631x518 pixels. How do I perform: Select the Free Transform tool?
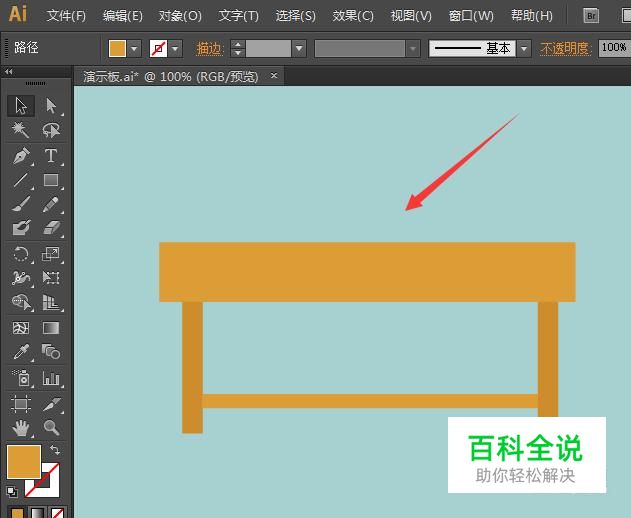pyautogui.click(x=51, y=278)
